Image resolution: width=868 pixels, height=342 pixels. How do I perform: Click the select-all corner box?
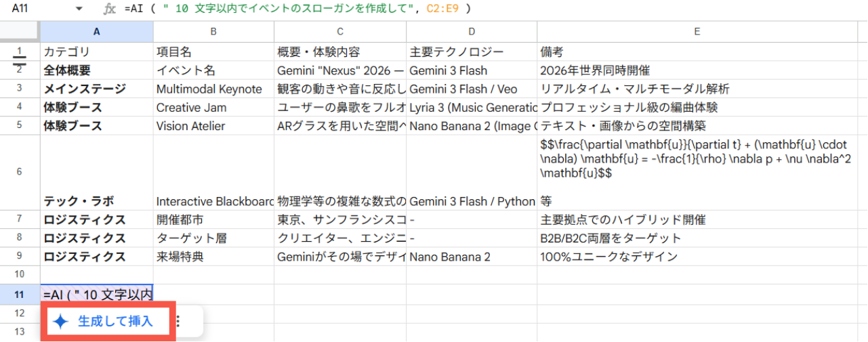[20, 31]
